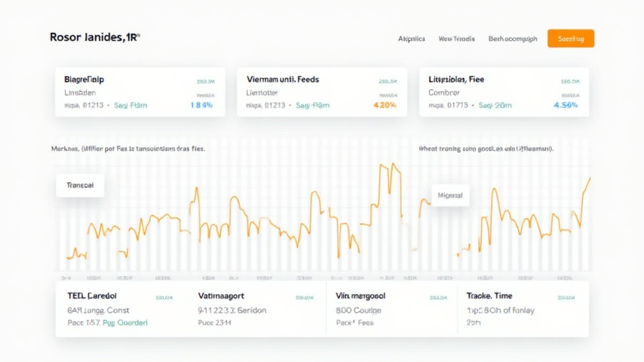
Task: Click the orange Saeelng button
Action: pos(570,38)
